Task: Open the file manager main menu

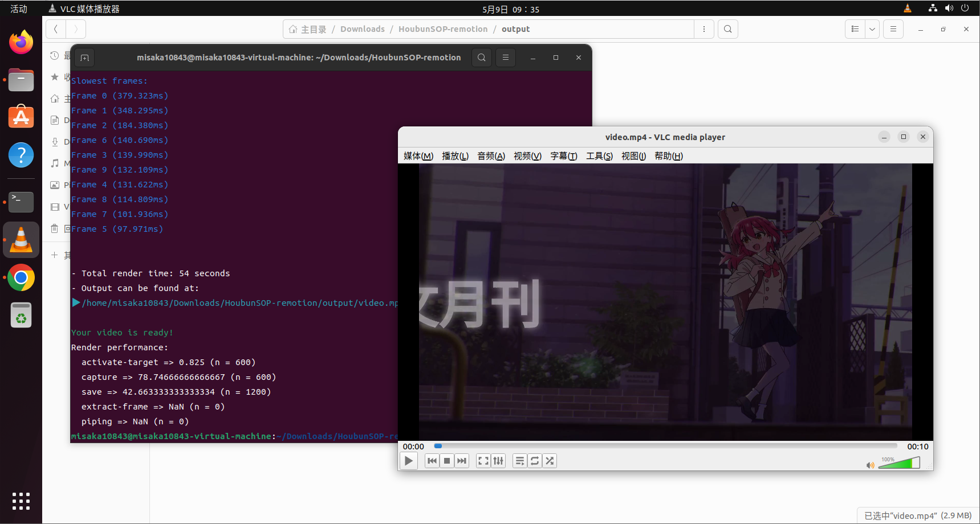Action: pyautogui.click(x=893, y=29)
